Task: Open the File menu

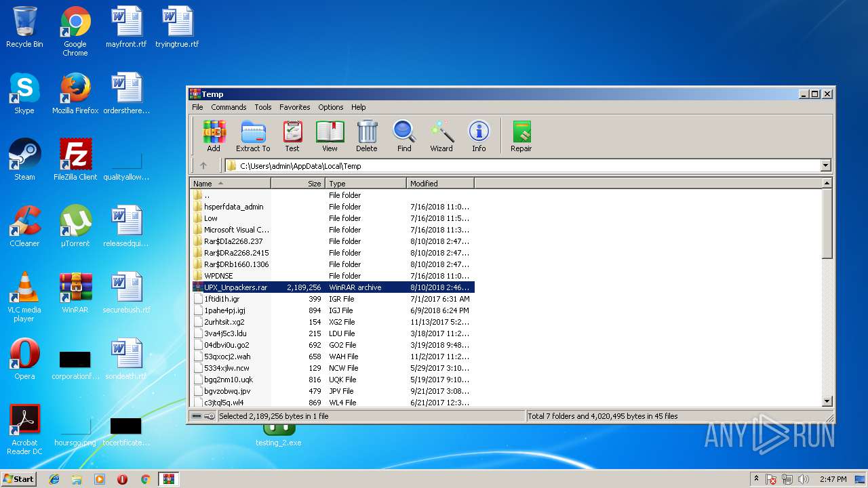Action: click(197, 107)
